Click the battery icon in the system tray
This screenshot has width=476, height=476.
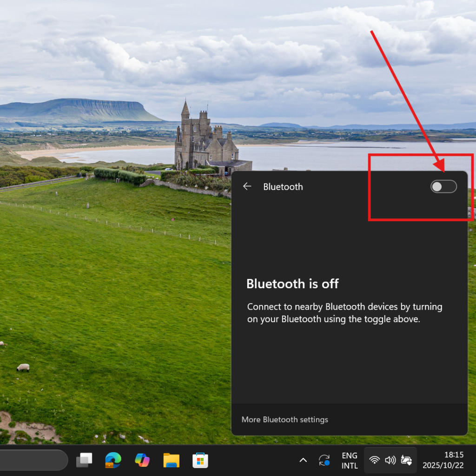406,460
